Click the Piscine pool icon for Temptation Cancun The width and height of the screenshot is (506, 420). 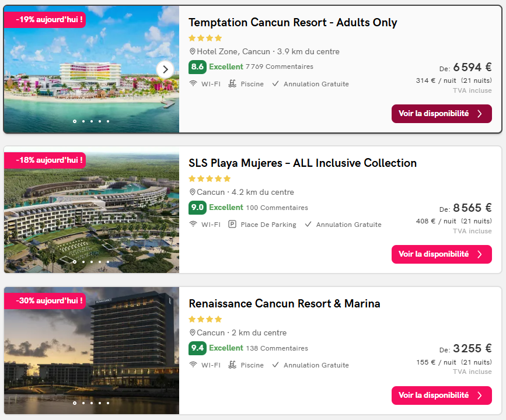232,83
